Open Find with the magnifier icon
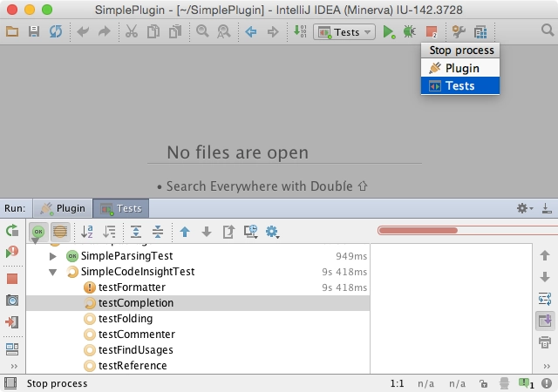 click(x=202, y=31)
